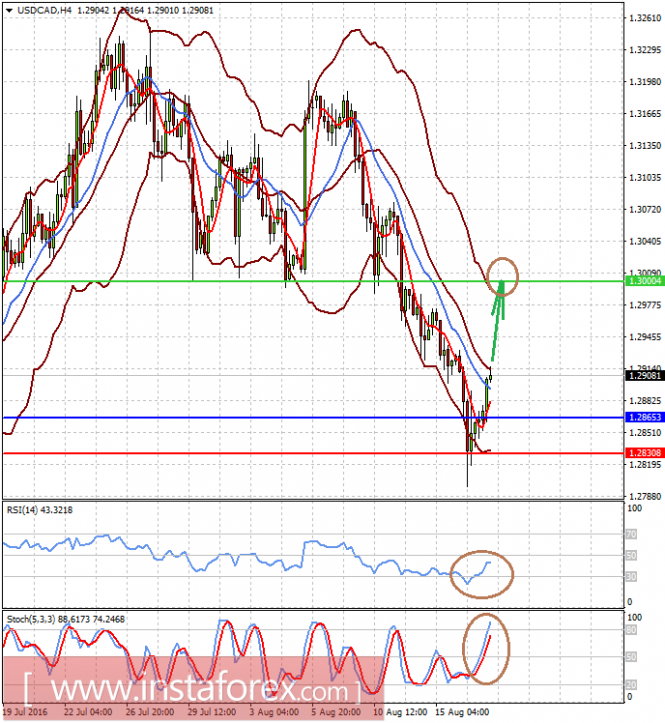Viewport: 665px width, 723px height.
Task: Click the RSI(14) 43.3218 indicator label
Action: click(40, 510)
